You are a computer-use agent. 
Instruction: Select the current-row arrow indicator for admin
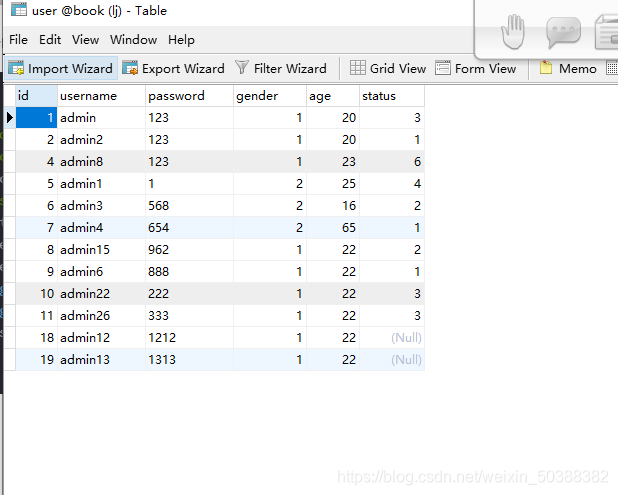[10, 117]
